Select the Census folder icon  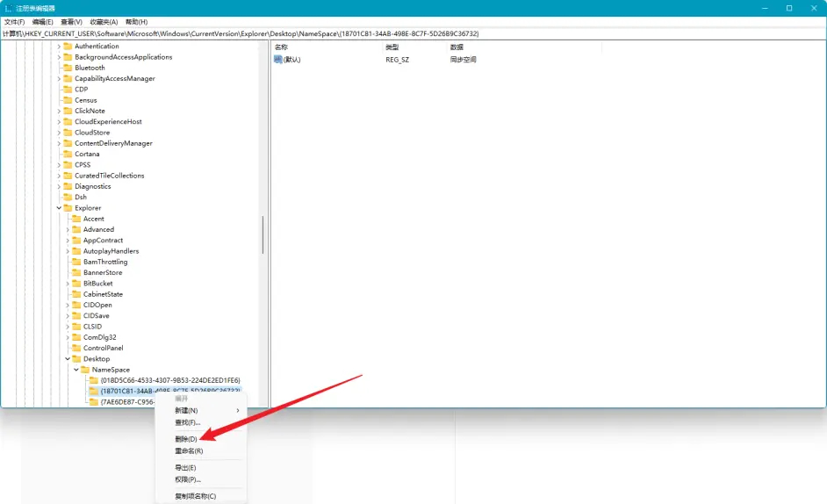(68, 100)
